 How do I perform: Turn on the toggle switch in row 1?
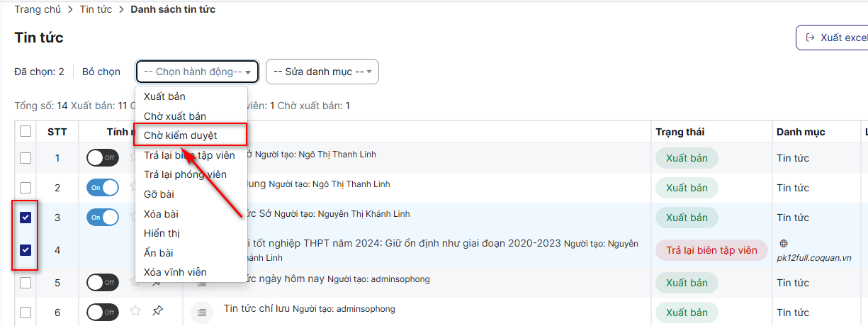(103, 158)
